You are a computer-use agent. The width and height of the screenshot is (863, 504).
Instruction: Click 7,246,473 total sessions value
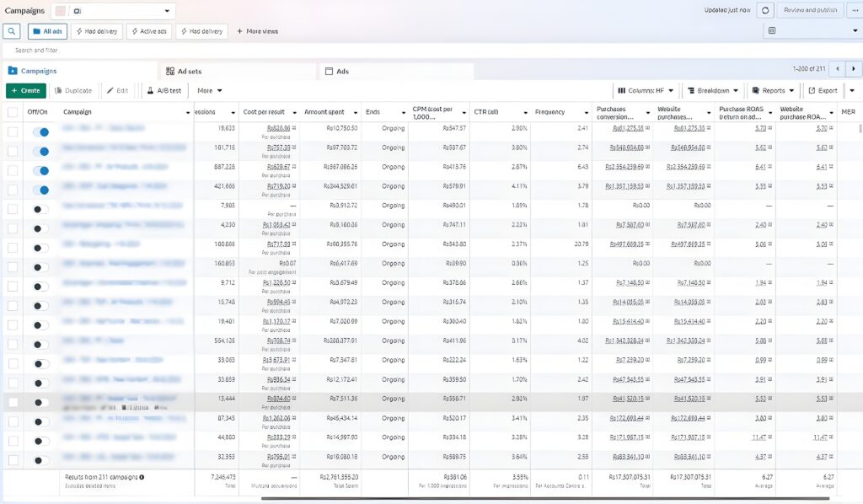pyautogui.click(x=222, y=477)
